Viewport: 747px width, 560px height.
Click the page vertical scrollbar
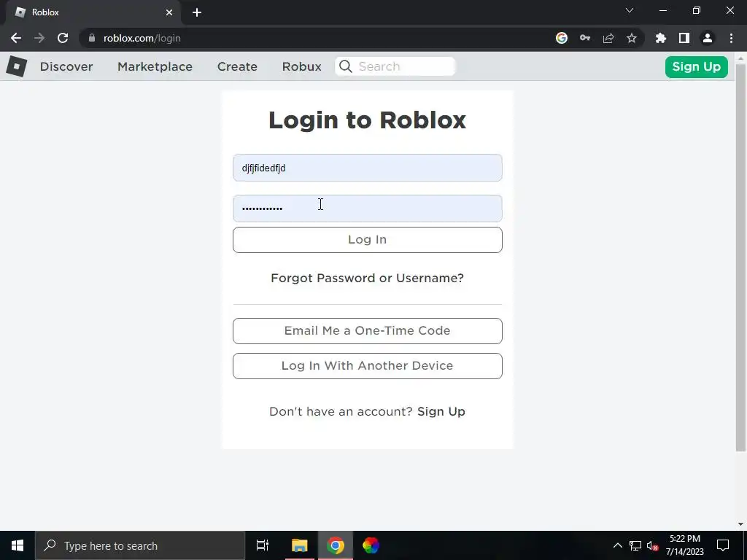point(740,257)
